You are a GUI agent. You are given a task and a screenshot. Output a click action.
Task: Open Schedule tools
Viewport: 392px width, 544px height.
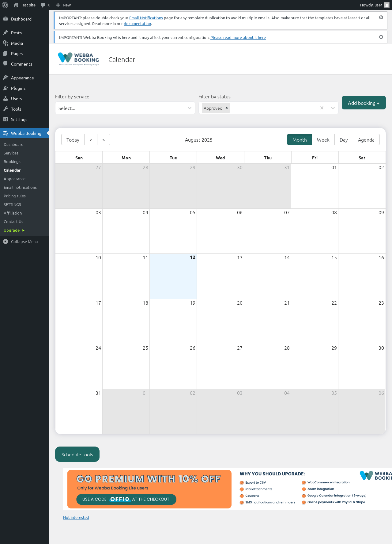click(77, 454)
